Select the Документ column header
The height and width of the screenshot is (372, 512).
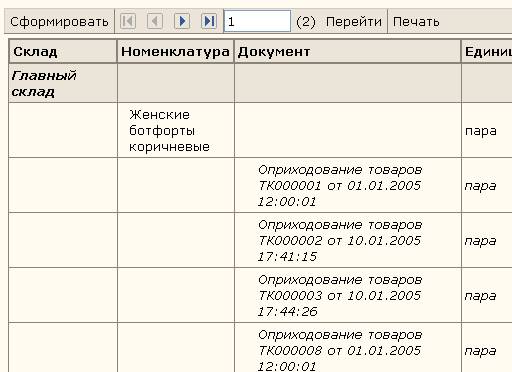pyautogui.click(x=348, y=51)
